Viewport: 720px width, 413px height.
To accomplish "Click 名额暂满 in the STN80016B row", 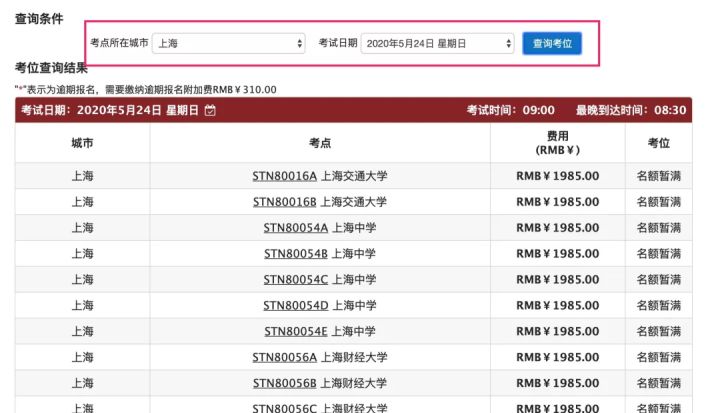I will tap(658, 202).
